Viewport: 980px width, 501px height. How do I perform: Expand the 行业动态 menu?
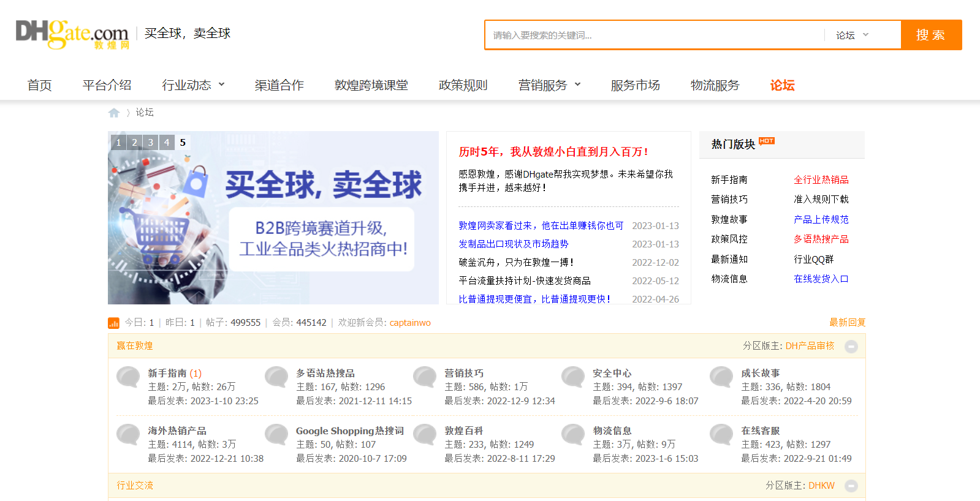click(x=193, y=85)
